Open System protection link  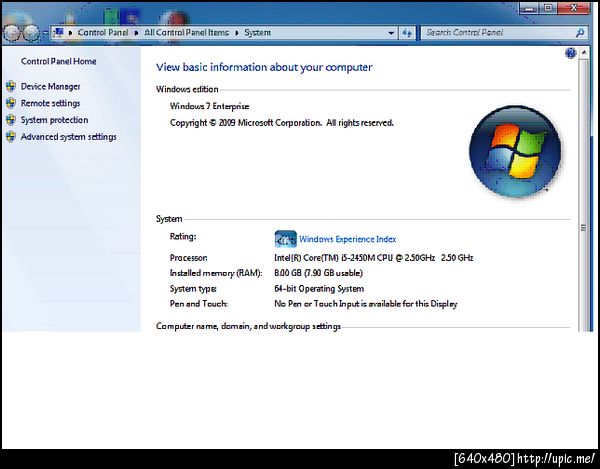coord(54,120)
